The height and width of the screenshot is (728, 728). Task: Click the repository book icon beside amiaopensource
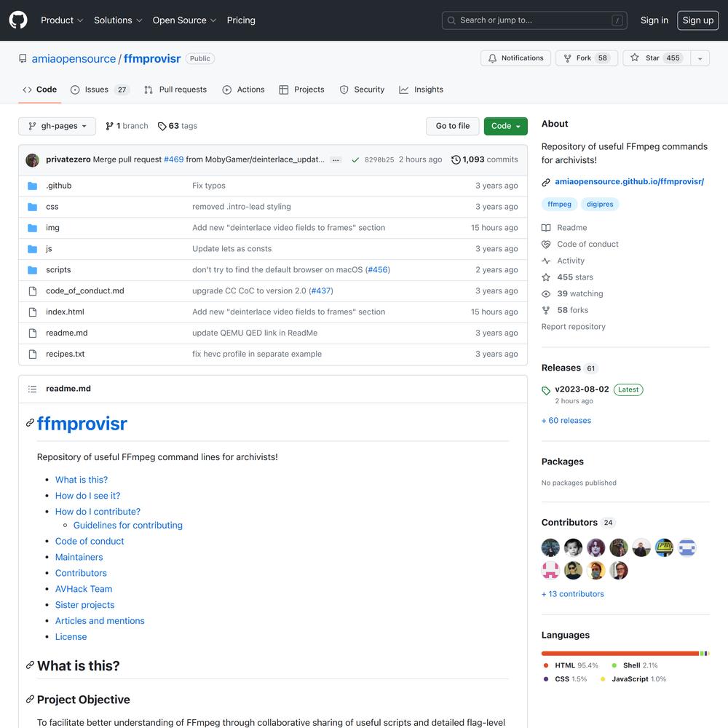[x=23, y=58]
